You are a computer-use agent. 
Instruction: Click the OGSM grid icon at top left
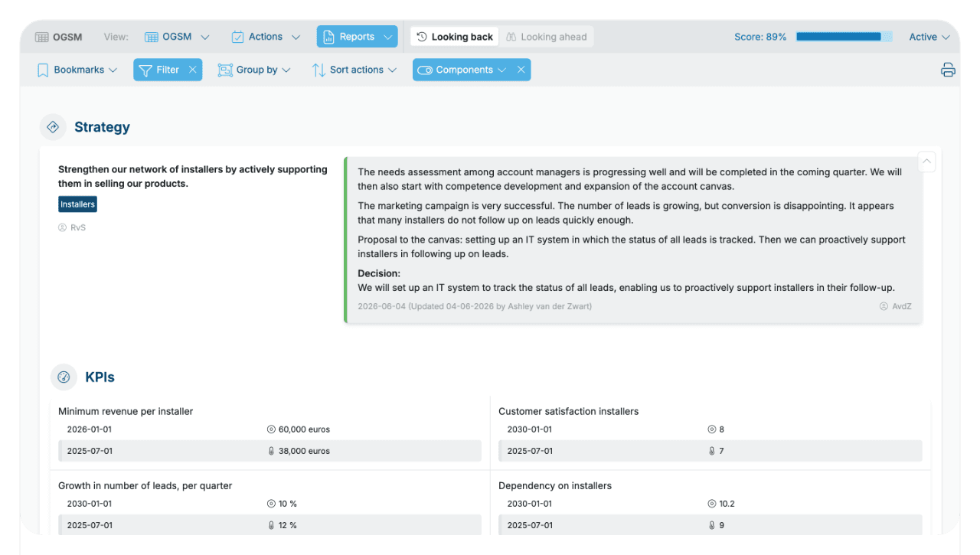pos(42,37)
